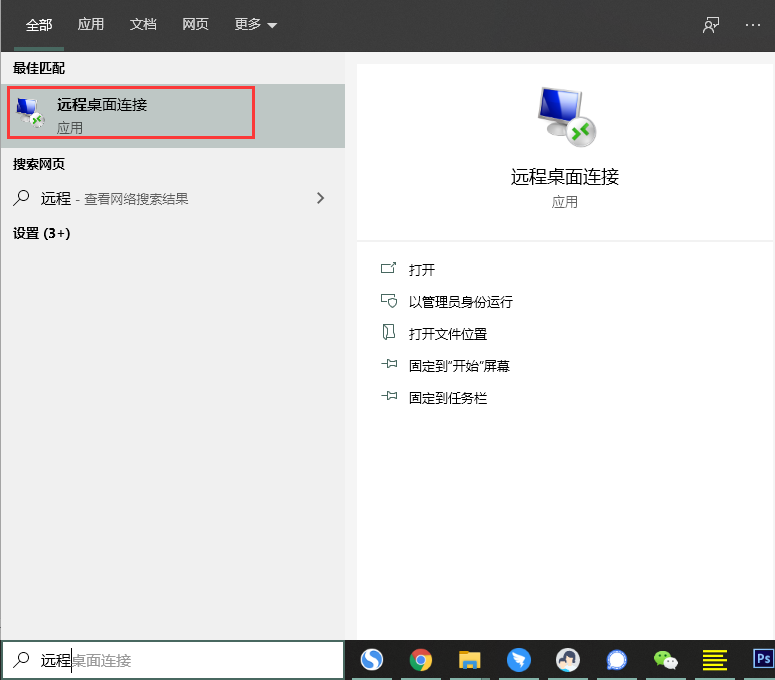Expand the 设置 (3+) results group

pos(42,233)
